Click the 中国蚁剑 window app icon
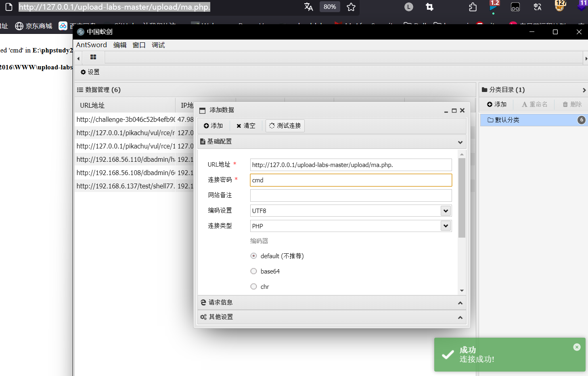 [81, 32]
